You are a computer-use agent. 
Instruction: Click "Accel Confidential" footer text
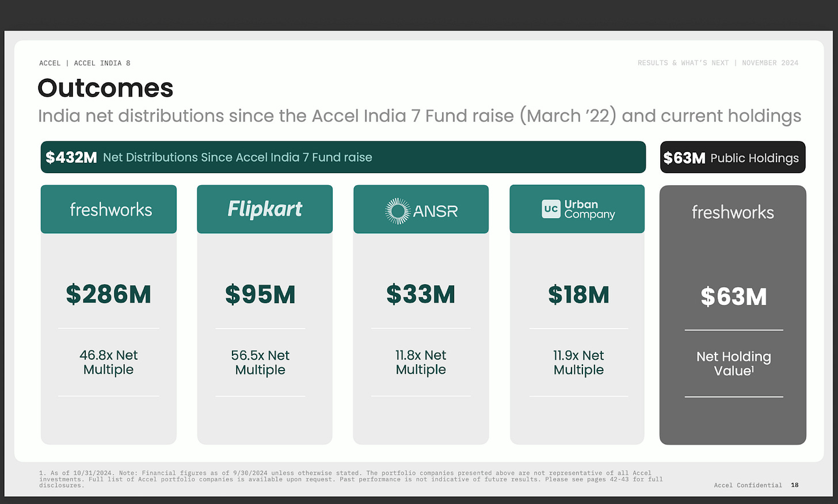click(x=748, y=485)
